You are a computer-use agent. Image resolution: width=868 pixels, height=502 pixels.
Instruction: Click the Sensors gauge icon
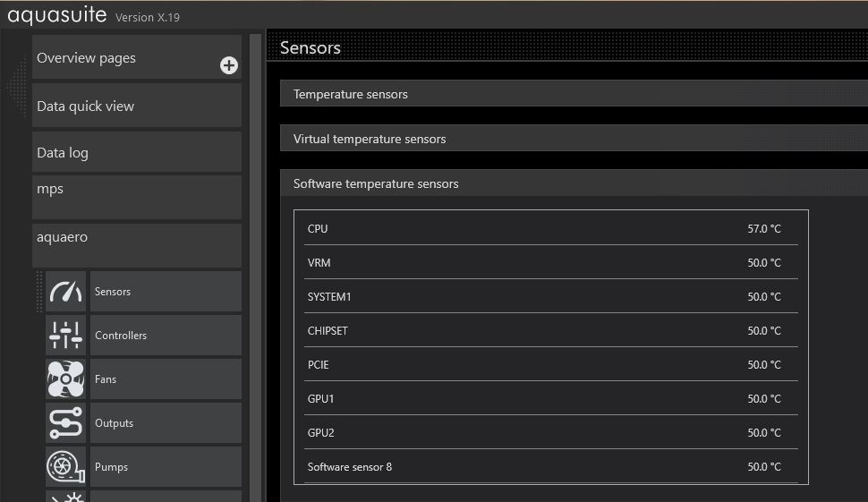pyautogui.click(x=65, y=292)
